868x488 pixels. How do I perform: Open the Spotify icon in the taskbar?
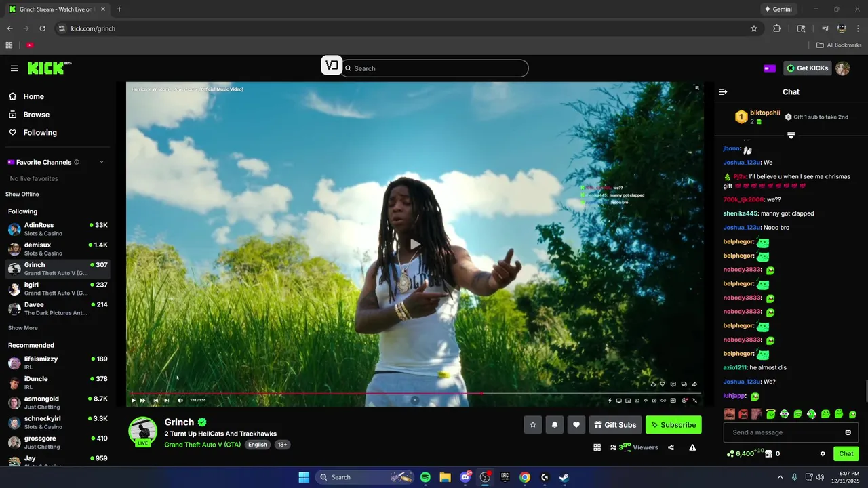click(x=425, y=477)
